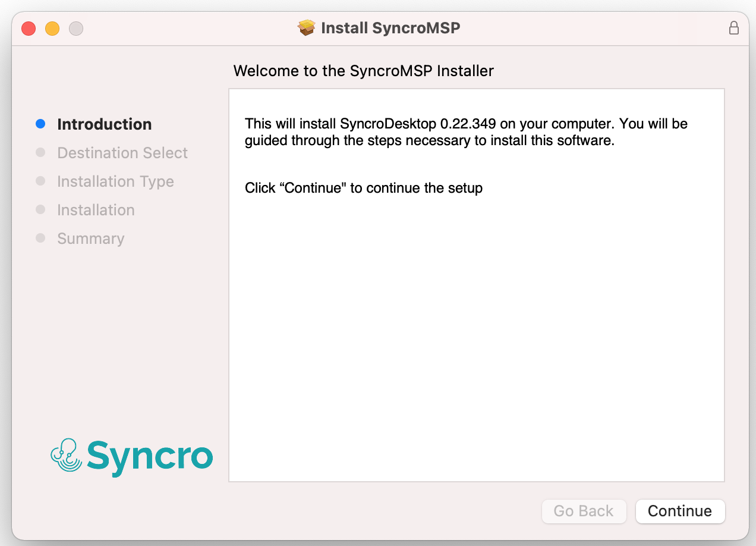Screen dimensions: 756x546
Task: Click the Welcome to the SyncroMSP Installer heading
Action: [363, 71]
